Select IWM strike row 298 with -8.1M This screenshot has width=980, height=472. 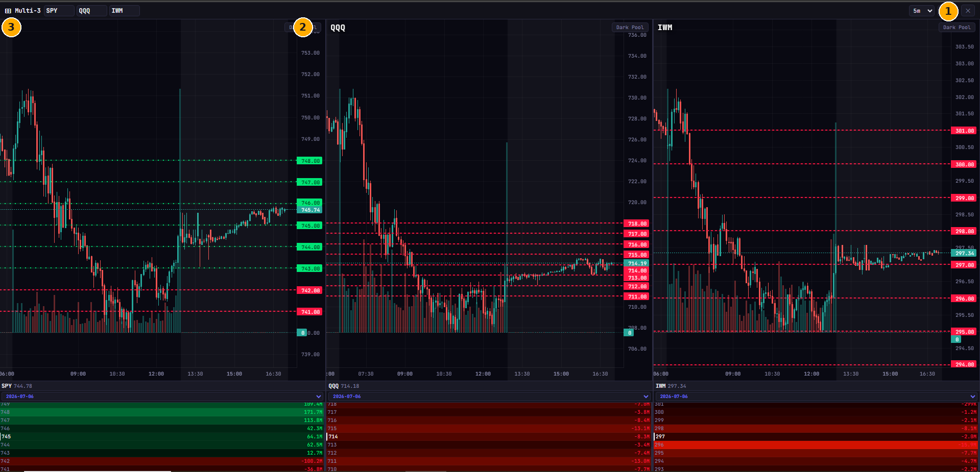816,429
